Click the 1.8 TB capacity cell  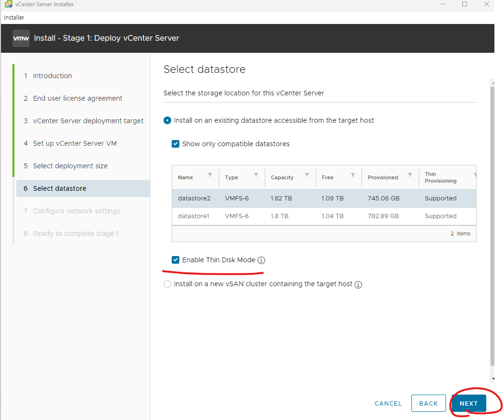[279, 216]
